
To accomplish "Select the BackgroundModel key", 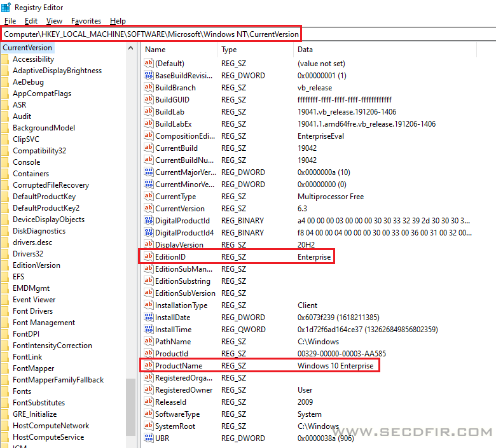I will 44,128.
